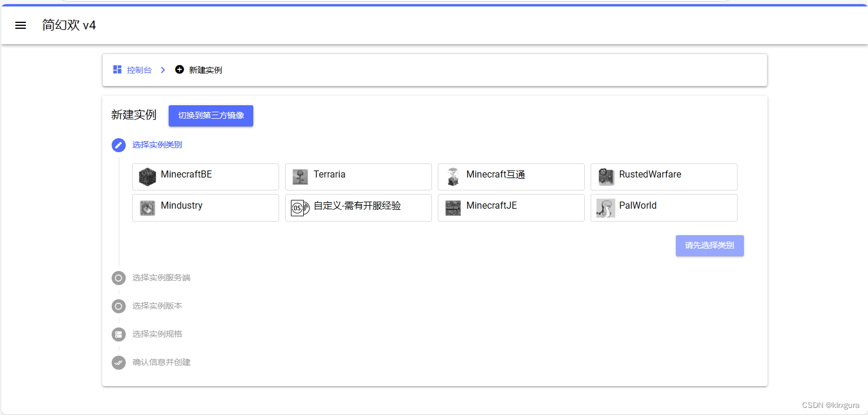This screenshot has height=415, width=868.
Task: Click the Mindustry game icon
Action: [148, 207]
